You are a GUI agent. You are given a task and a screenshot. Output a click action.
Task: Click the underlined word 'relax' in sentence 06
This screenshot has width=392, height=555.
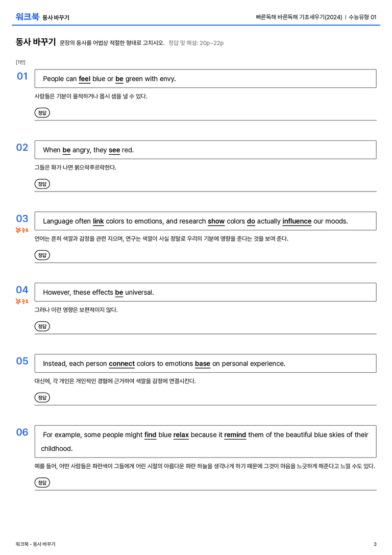pyautogui.click(x=181, y=435)
